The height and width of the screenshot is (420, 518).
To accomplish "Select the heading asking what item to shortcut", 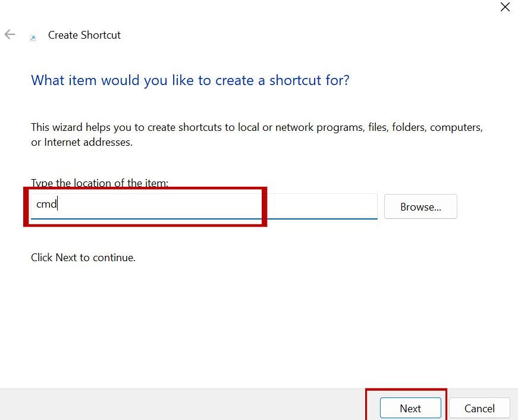I will coord(190,80).
